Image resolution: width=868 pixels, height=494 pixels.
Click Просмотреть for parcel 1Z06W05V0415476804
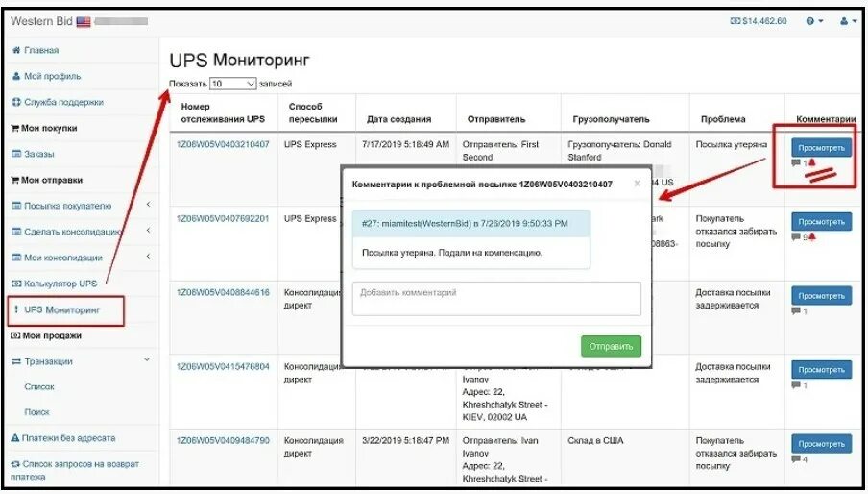coord(822,370)
